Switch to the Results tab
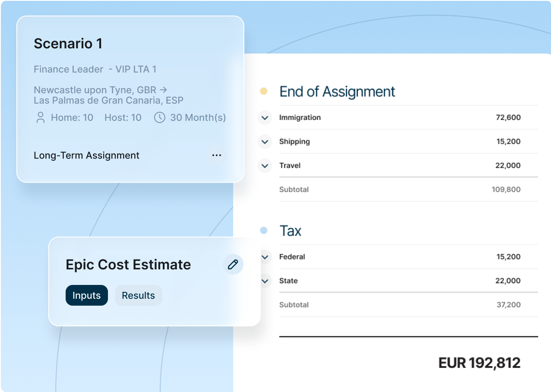Image resolution: width=551 pixels, height=392 pixels. point(138,295)
